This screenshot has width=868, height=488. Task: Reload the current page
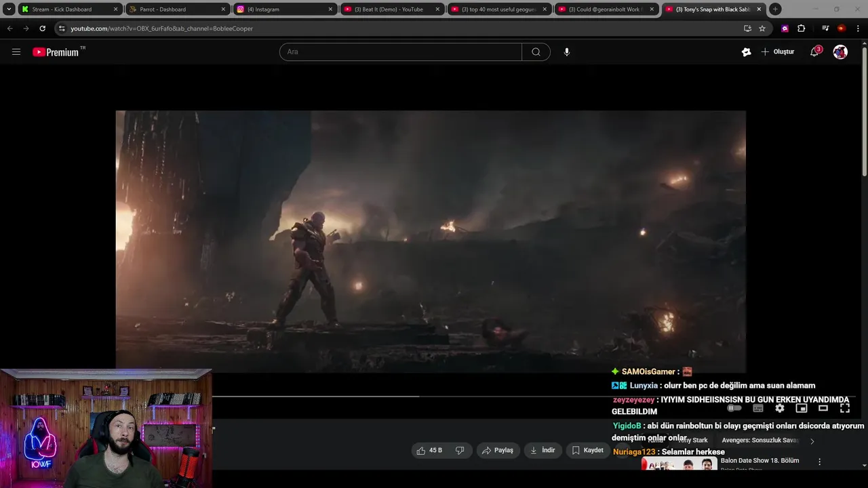click(x=42, y=28)
